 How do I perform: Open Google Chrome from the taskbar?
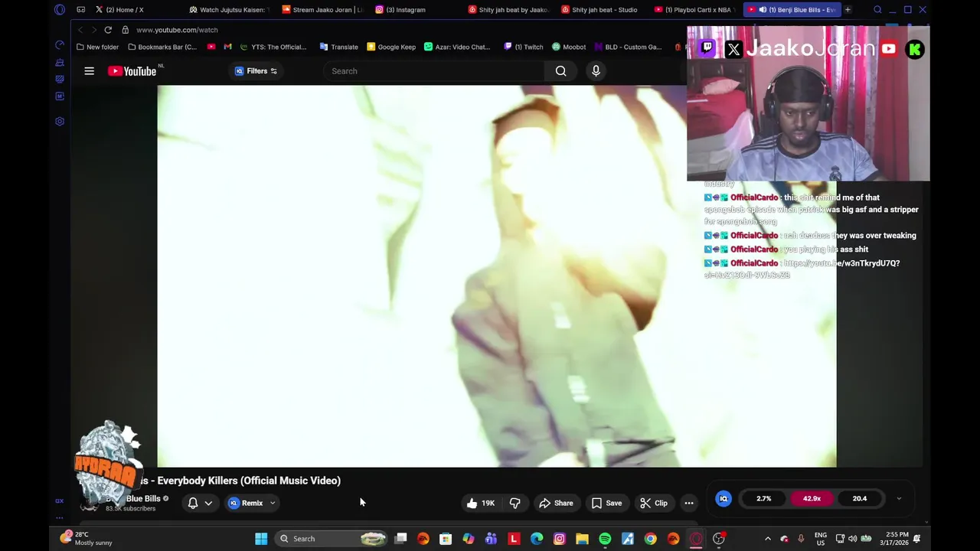[650, 539]
